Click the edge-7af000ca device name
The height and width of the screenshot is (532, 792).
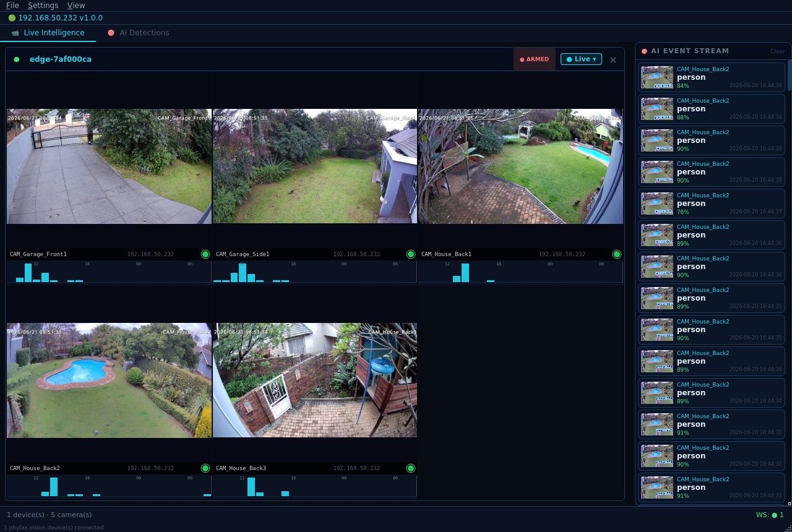coord(61,59)
